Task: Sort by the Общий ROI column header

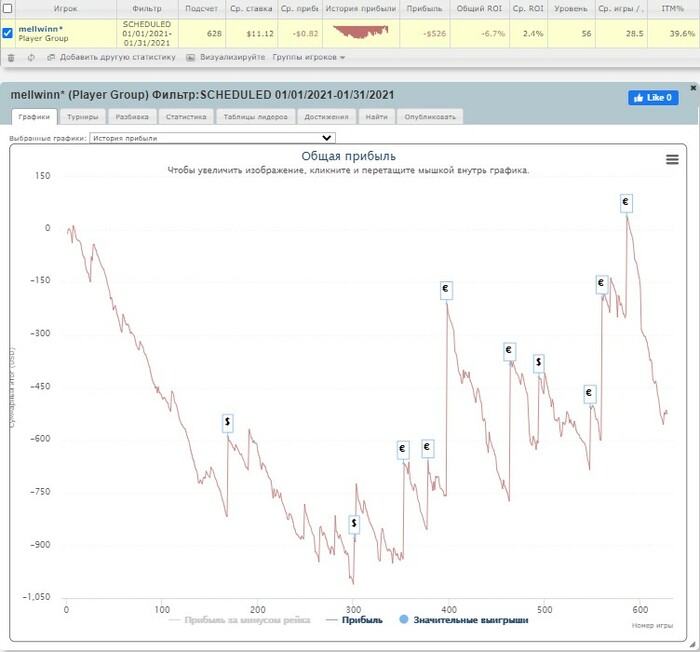Action: [x=479, y=8]
